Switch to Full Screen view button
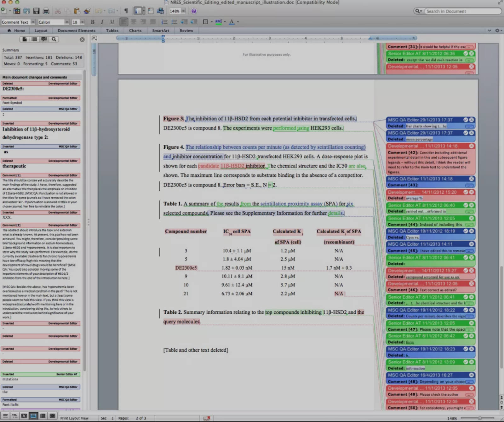Image resolution: width=504 pixels, height=422 pixels. pos(52,416)
